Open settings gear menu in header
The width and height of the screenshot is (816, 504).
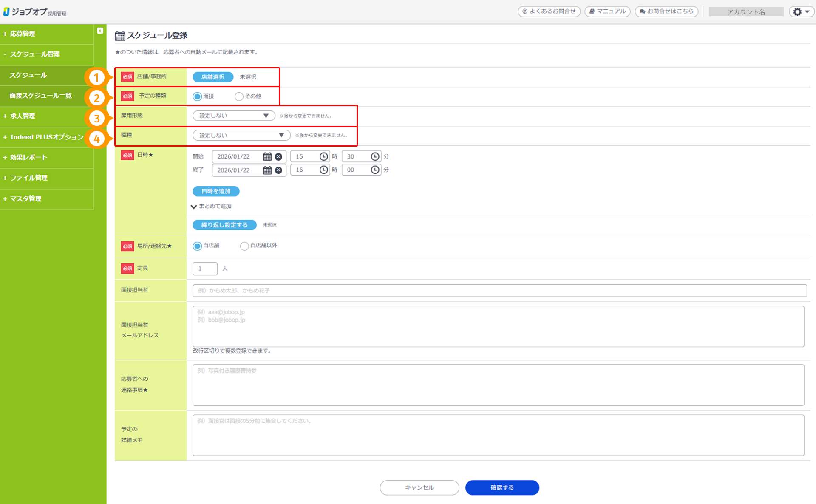click(801, 12)
